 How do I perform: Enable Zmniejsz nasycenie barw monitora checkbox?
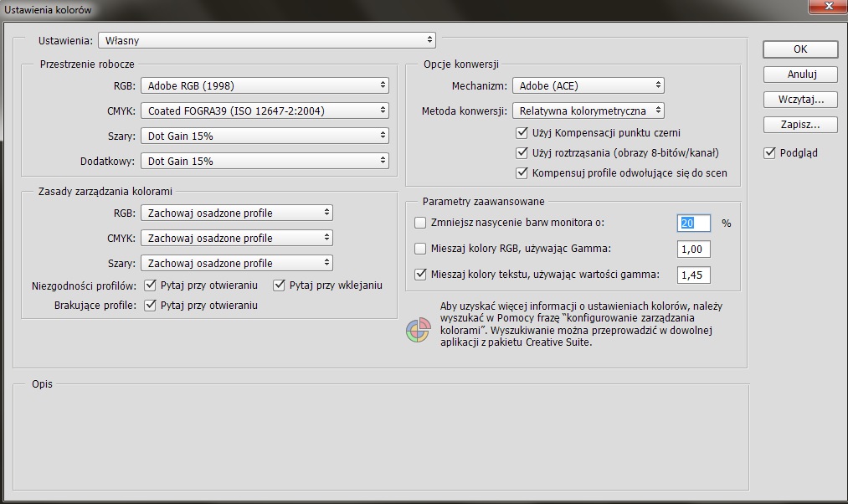click(x=421, y=223)
